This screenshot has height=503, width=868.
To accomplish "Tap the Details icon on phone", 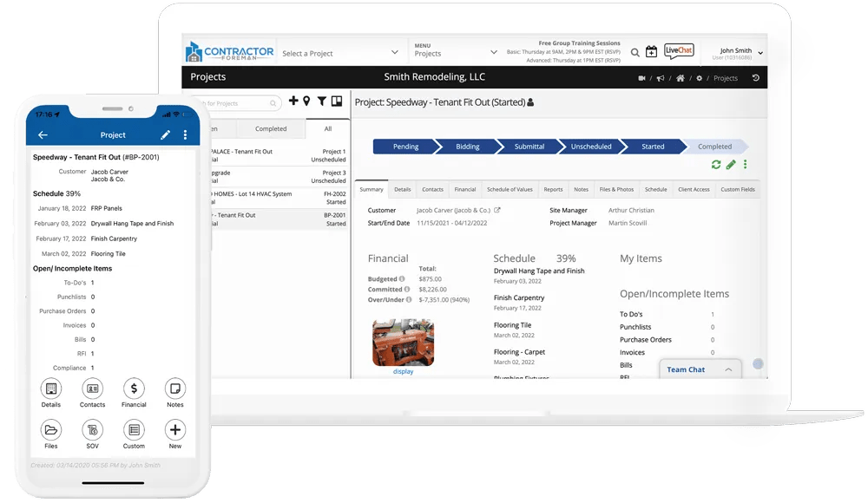I will [x=51, y=389].
